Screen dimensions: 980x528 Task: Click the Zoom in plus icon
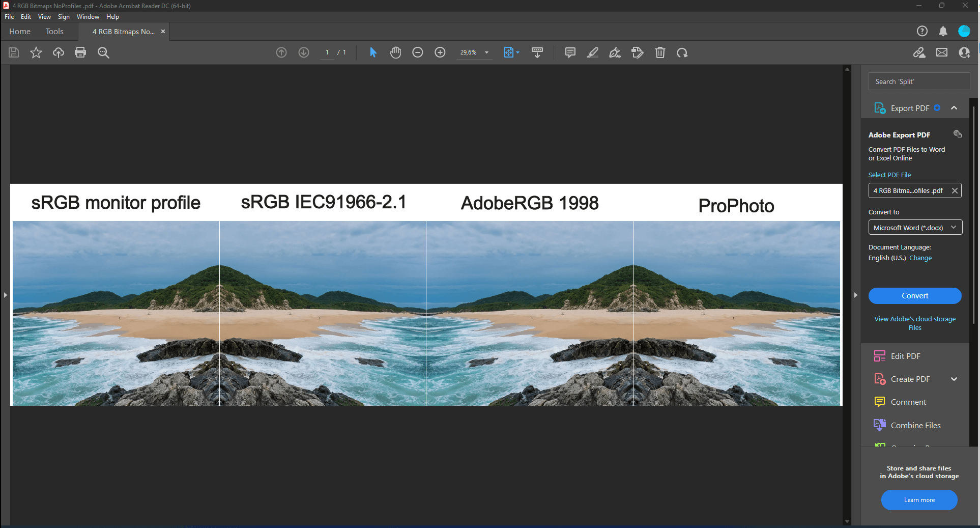[x=440, y=52]
